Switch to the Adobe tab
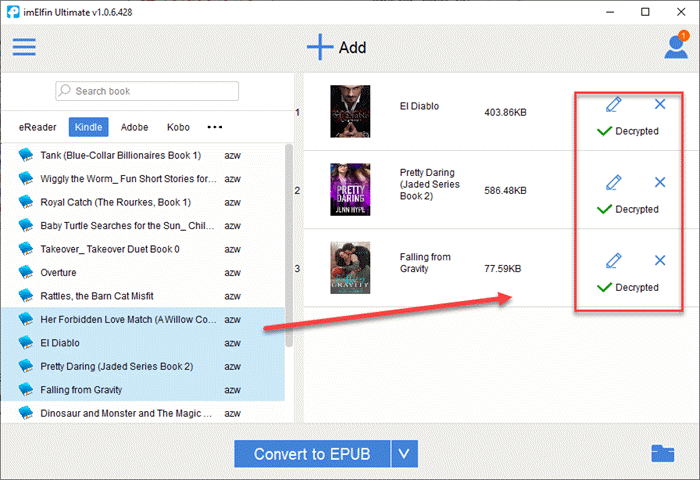700x480 pixels. (134, 127)
